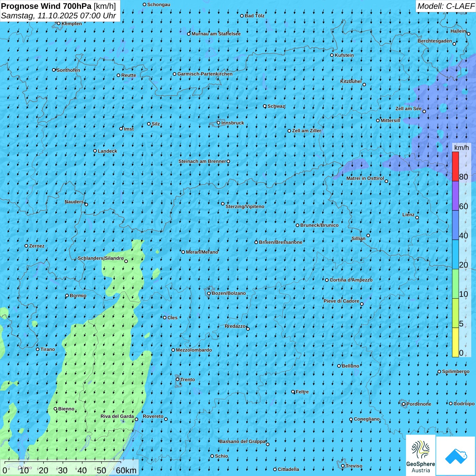Select the Trento city label
The width and height of the screenshot is (476, 476).
point(188,379)
